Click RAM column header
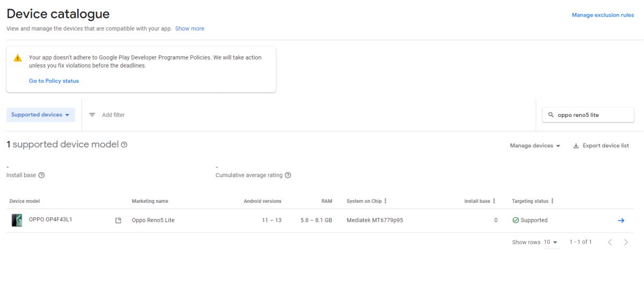 (327, 201)
